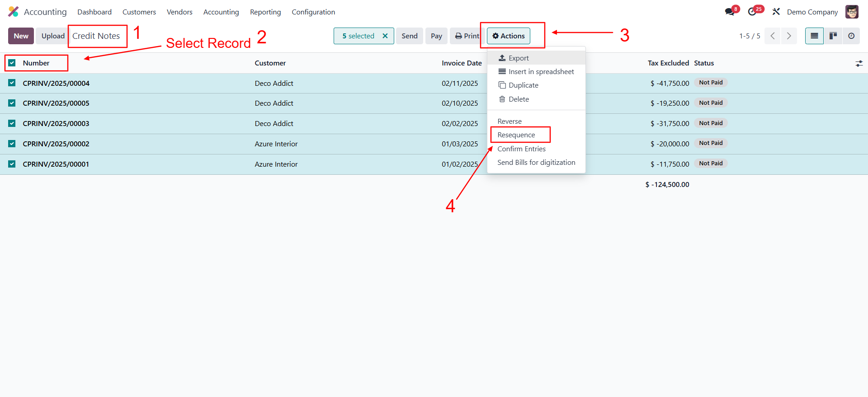Deselect credit note CPRINV/2025/00002
The width and height of the screenshot is (868, 397).
point(12,144)
